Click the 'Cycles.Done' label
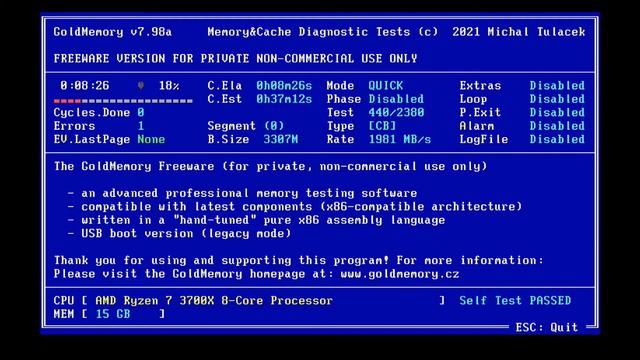This screenshot has width=640, height=360. [x=92, y=113]
